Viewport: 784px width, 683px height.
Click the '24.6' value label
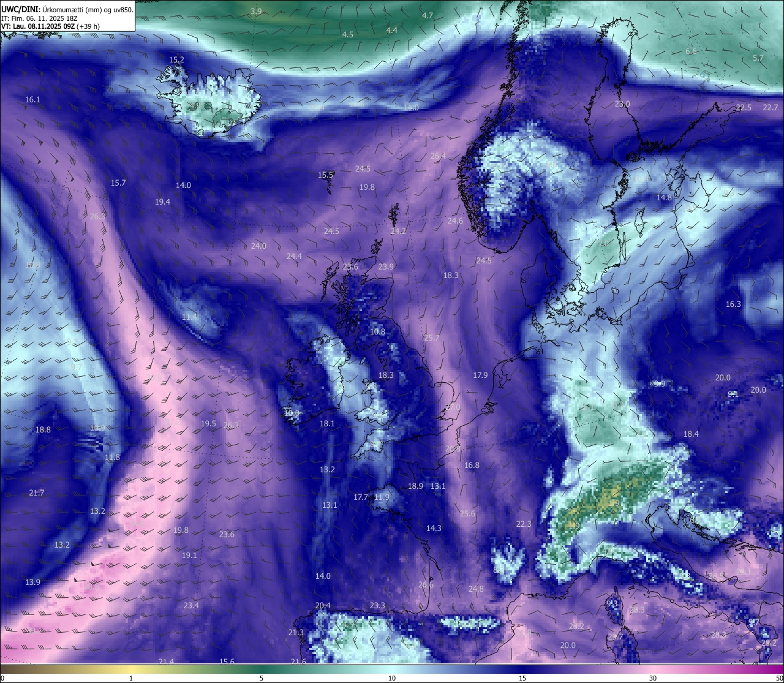pyautogui.click(x=455, y=221)
